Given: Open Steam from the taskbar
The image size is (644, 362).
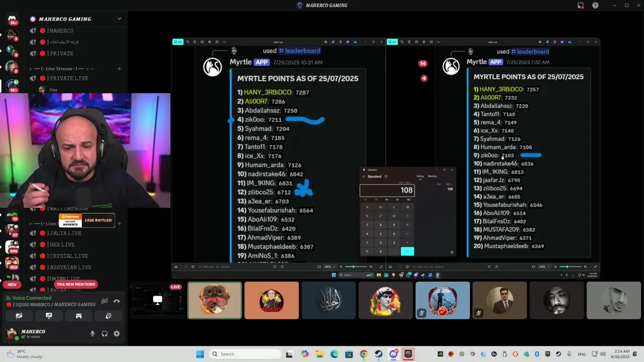Looking at the screenshot, I should [378, 354].
